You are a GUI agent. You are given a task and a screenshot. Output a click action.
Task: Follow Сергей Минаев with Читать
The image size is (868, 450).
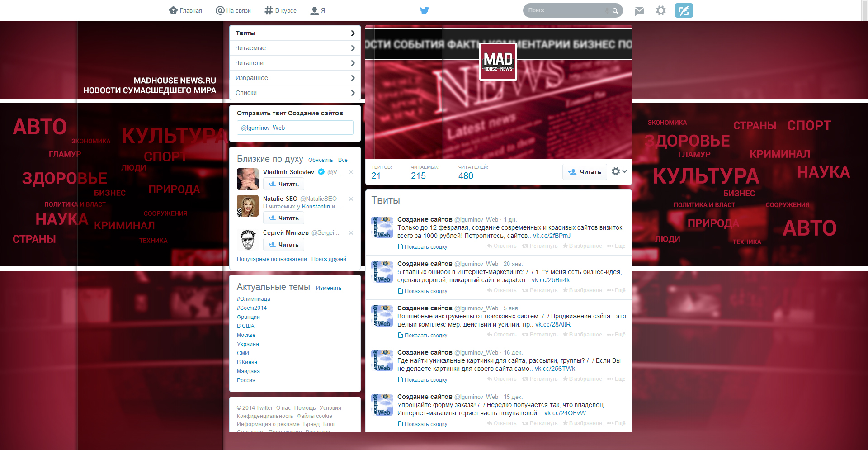[283, 245]
